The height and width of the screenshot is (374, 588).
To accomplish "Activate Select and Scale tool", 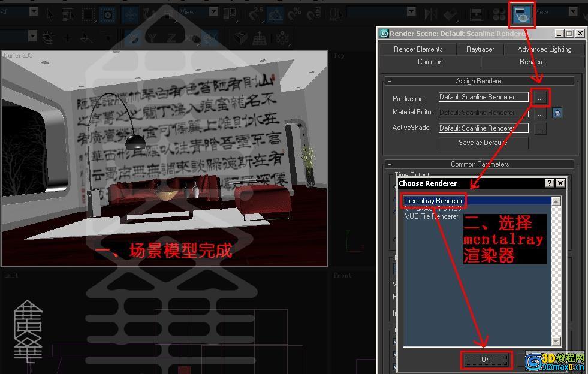I will (x=169, y=14).
